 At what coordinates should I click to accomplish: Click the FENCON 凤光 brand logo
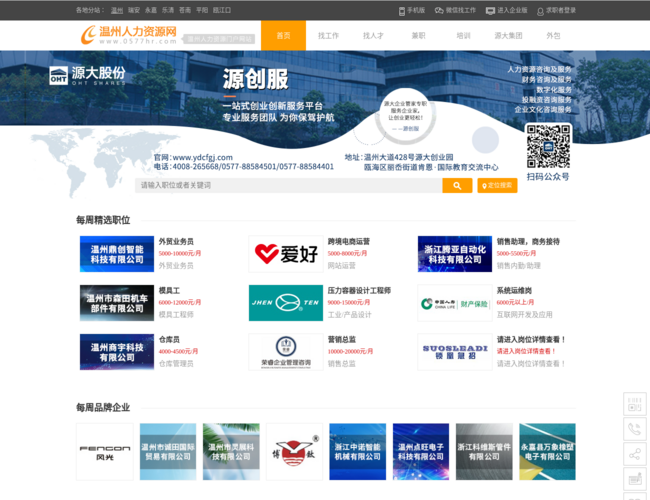click(x=104, y=451)
